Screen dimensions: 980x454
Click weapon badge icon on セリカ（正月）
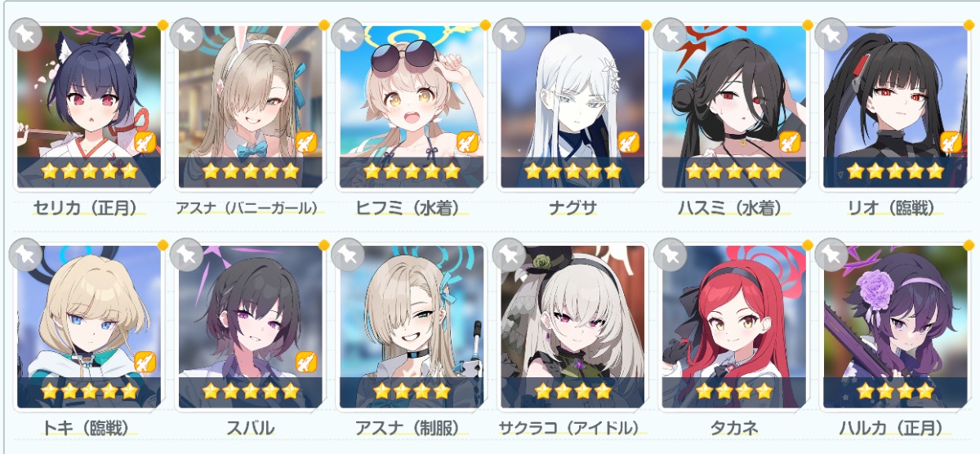point(145,142)
